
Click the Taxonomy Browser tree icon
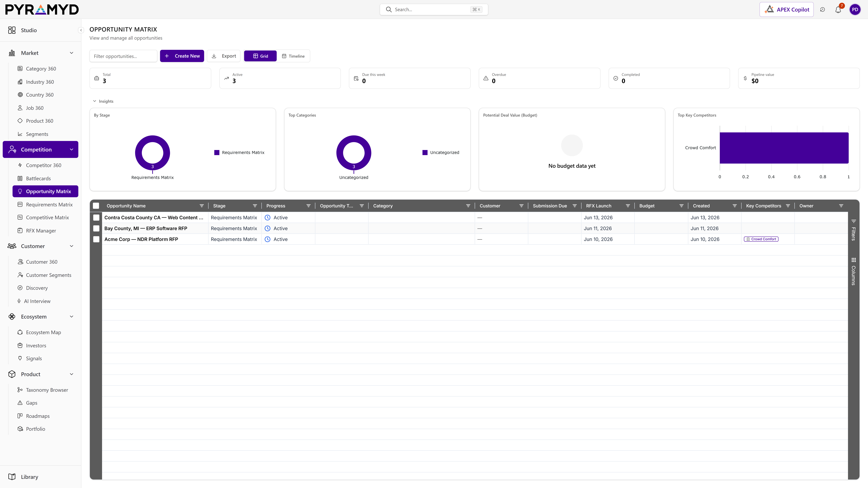20,390
